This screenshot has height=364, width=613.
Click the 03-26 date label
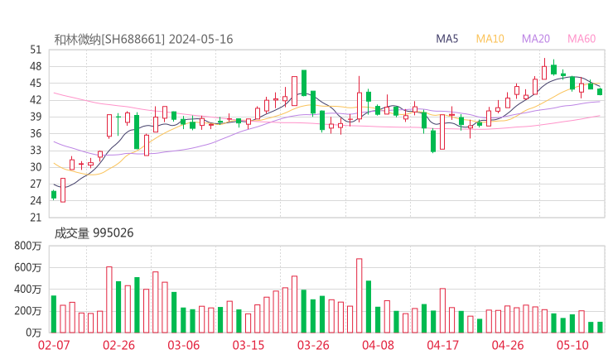coord(313,345)
